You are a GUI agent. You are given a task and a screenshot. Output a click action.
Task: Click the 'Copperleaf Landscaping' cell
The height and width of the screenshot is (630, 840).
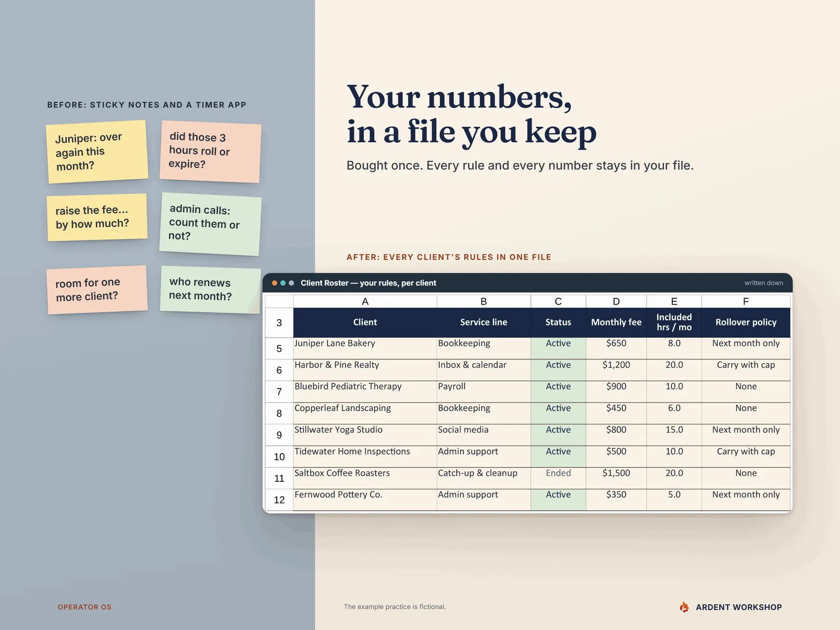365,413
